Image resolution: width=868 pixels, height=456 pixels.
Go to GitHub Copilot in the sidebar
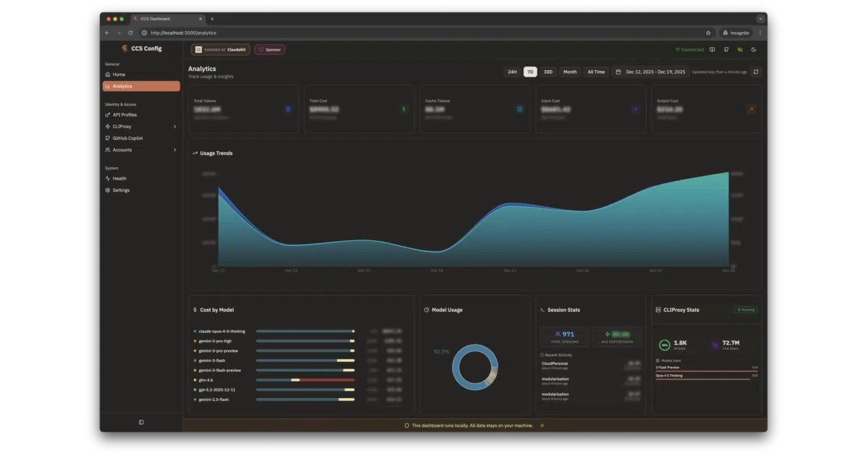(x=141, y=138)
